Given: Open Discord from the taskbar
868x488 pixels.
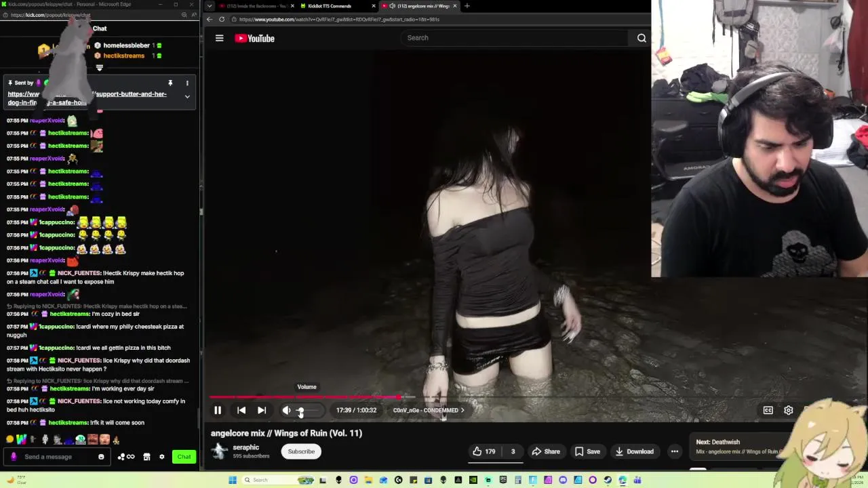Looking at the screenshot, I should [562, 480].
